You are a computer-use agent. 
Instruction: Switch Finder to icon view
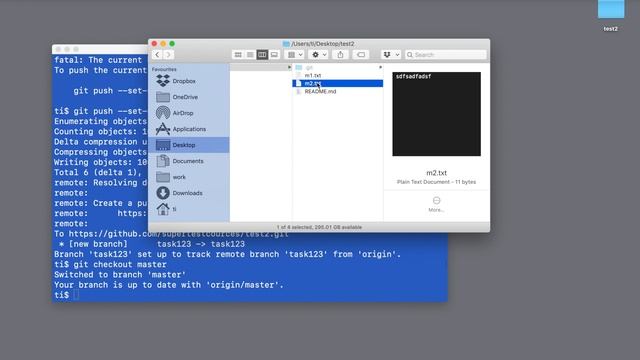coord(238,55)
